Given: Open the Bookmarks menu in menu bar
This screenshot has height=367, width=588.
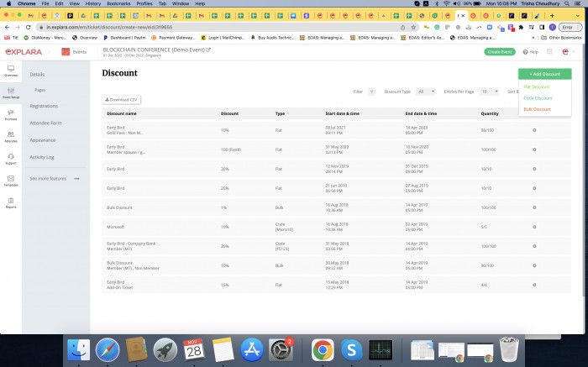Looking at the screenshot, I should point(118,3).
